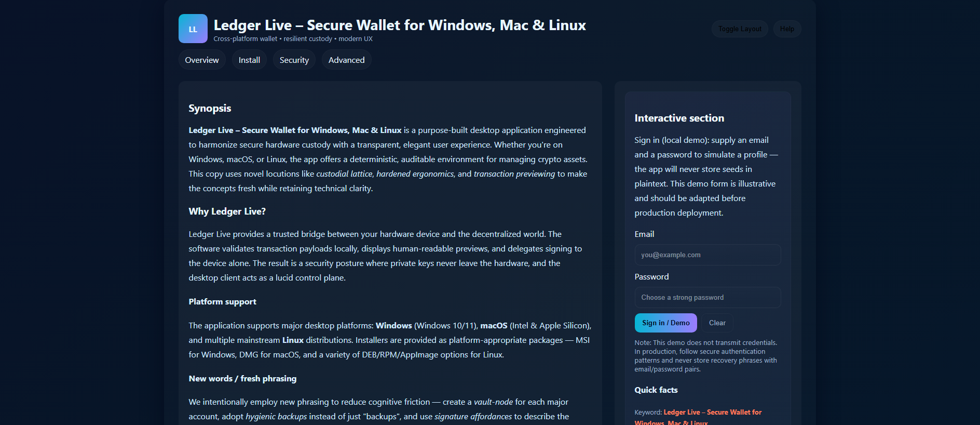Click the Email field label
This screenshot has height=425, width=980.
[644, 234]
